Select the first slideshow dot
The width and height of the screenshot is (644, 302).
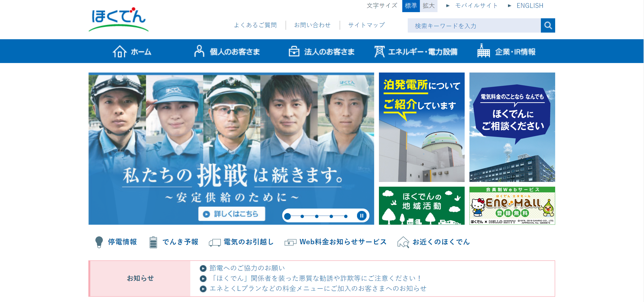tap(287, 216)
